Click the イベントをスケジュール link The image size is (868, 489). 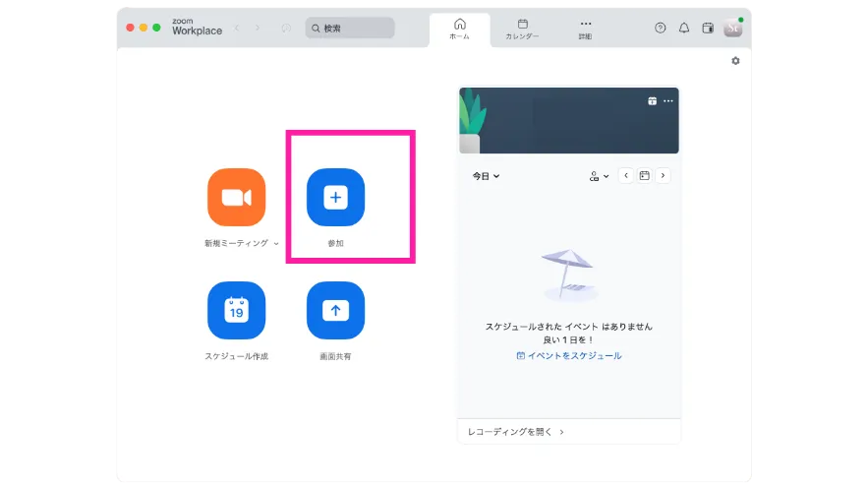(x=569, y=355)
